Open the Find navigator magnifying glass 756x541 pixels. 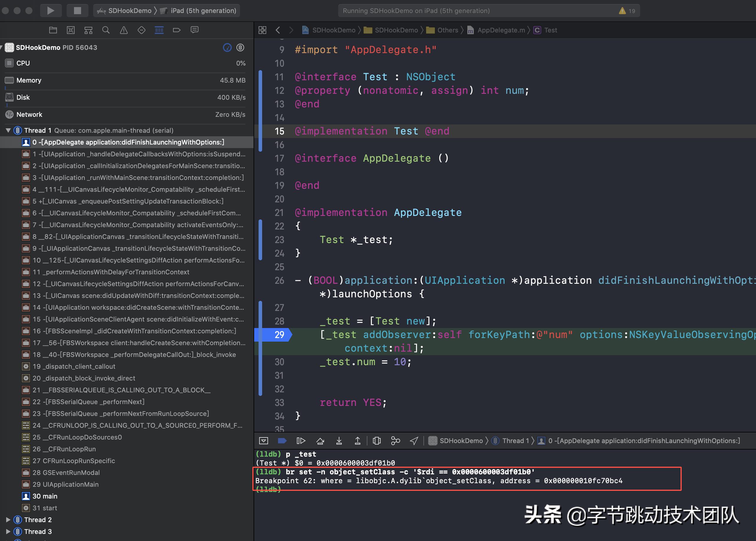pos(106,30)
